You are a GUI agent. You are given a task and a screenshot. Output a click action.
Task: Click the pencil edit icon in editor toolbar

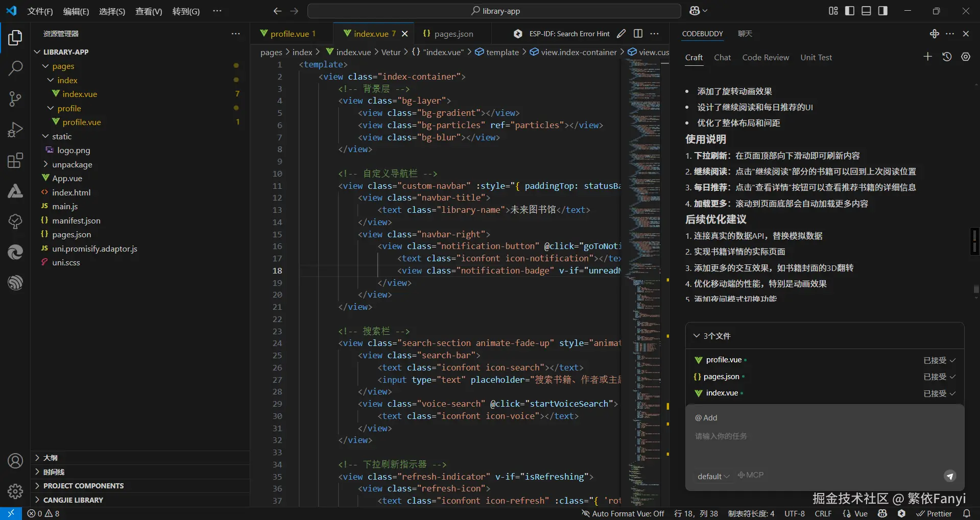click(x=621, y=34)
